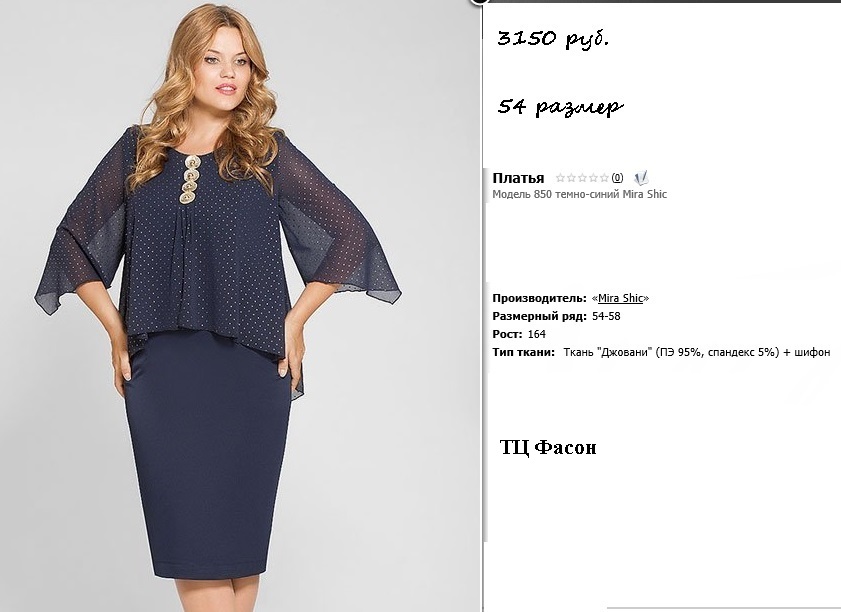Click the divider between photo and details
841x612 pixels.
pos(482,306)
